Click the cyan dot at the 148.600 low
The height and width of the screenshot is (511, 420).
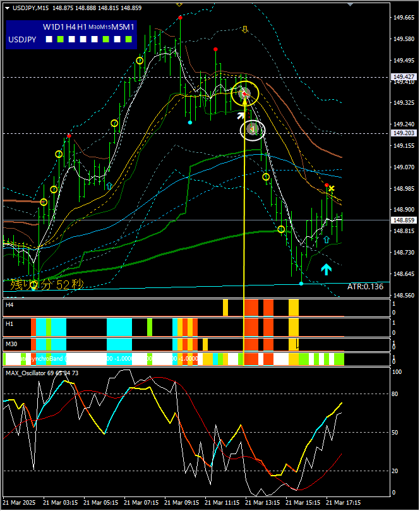(x=301, y=284)
